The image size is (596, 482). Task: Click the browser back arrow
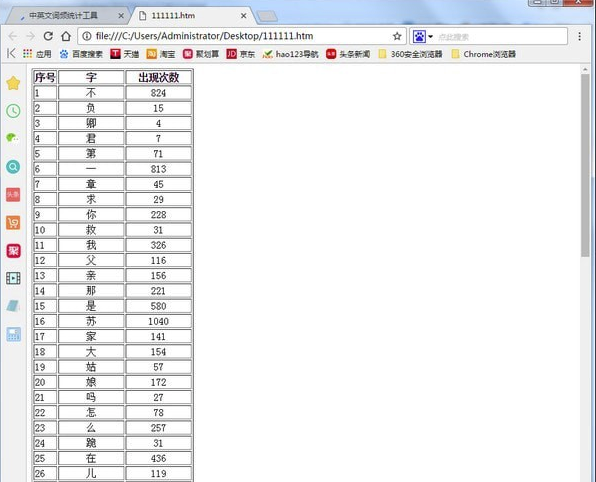pyautogui.click(x=12, y=36)
